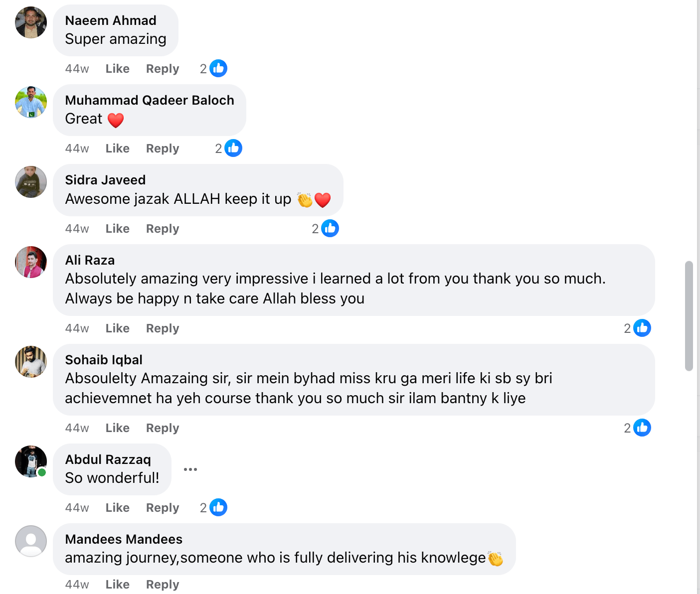View the thumbs-up reactions on Sidra Javeed's comment

coord(330,228)
